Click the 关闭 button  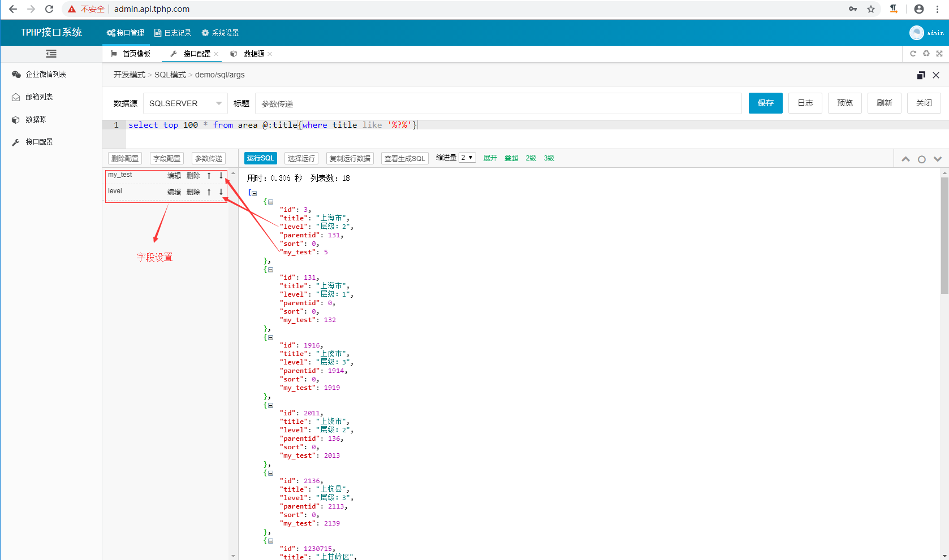tap(924, 103)
